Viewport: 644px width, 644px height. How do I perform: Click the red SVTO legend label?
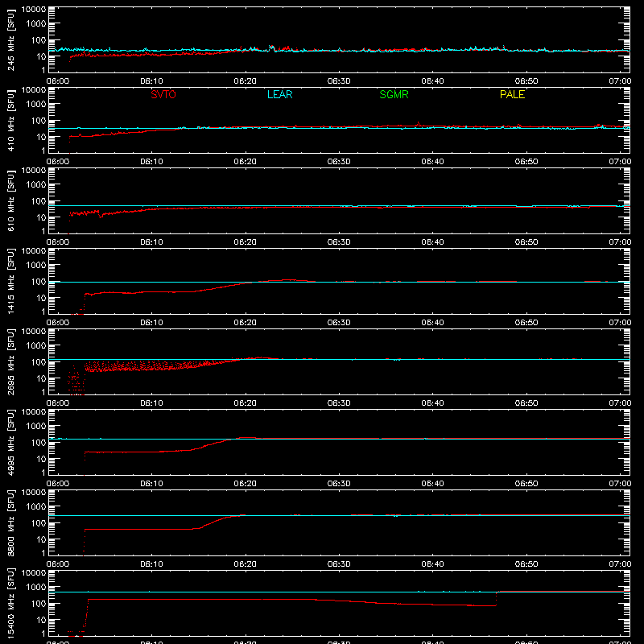pyautogui.click(x=163, y=94)
